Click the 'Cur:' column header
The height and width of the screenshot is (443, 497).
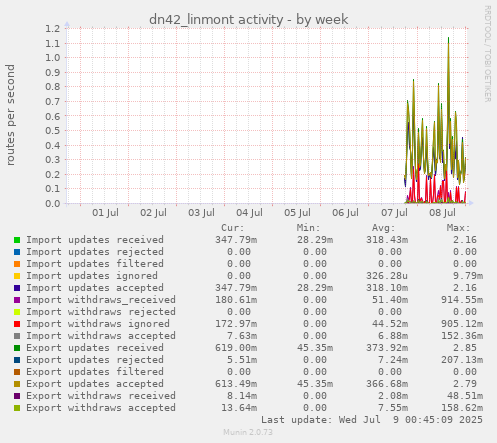coord(233,228)
